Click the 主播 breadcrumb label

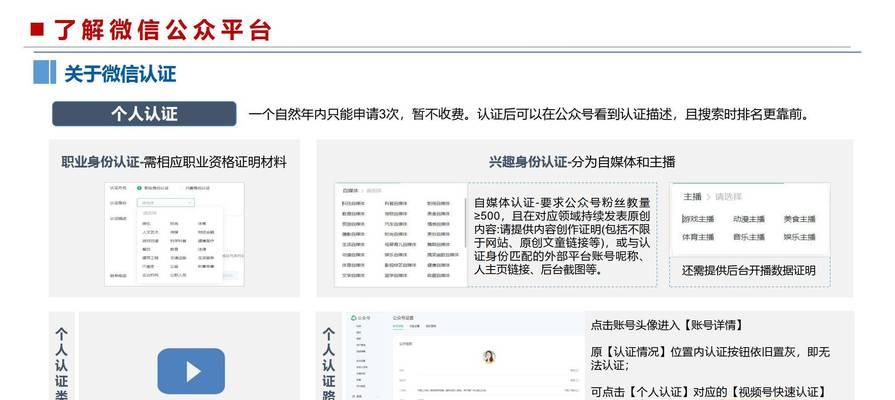tap(692, 196)
